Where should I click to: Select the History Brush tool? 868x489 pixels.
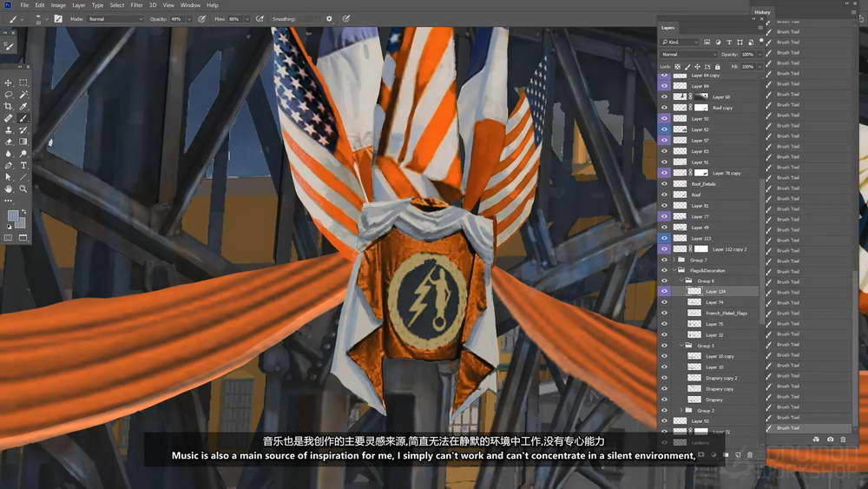(23, 130)
